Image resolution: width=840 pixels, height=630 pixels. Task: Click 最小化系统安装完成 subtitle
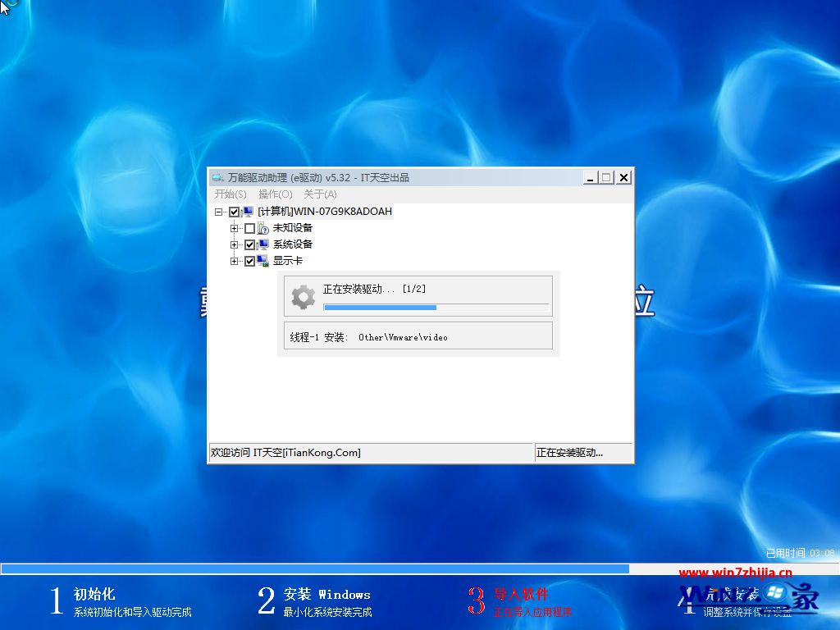pos(327,612)
